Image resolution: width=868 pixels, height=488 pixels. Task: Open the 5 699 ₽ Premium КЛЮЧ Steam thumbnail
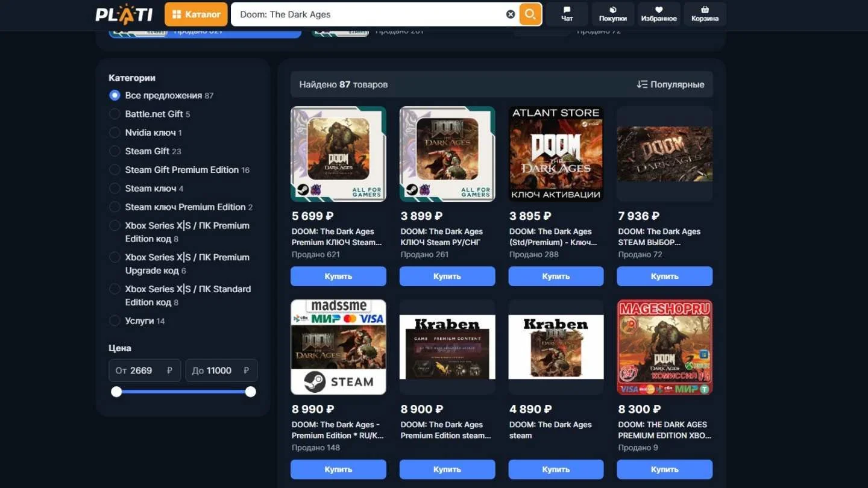(x=338, y=154)
